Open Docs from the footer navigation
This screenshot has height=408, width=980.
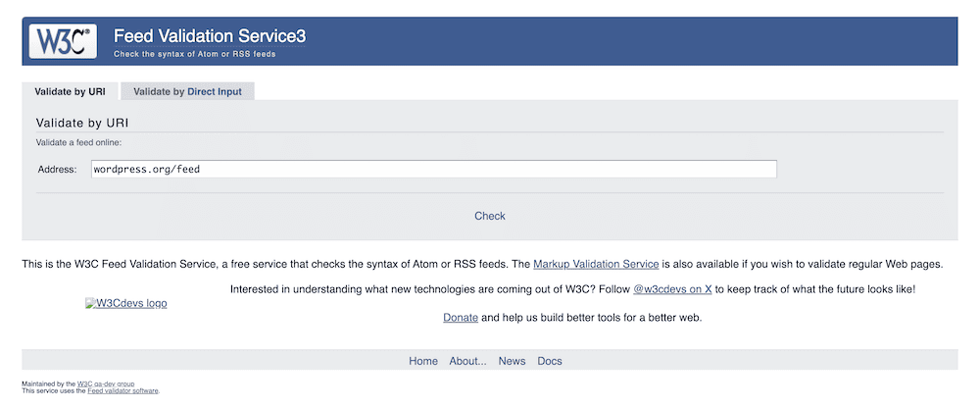[x=550, y=361]
